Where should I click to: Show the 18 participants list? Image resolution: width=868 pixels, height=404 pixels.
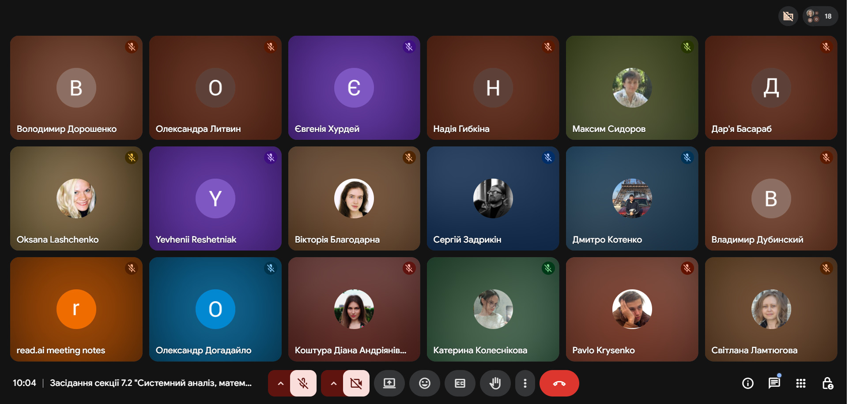[820, 16]
